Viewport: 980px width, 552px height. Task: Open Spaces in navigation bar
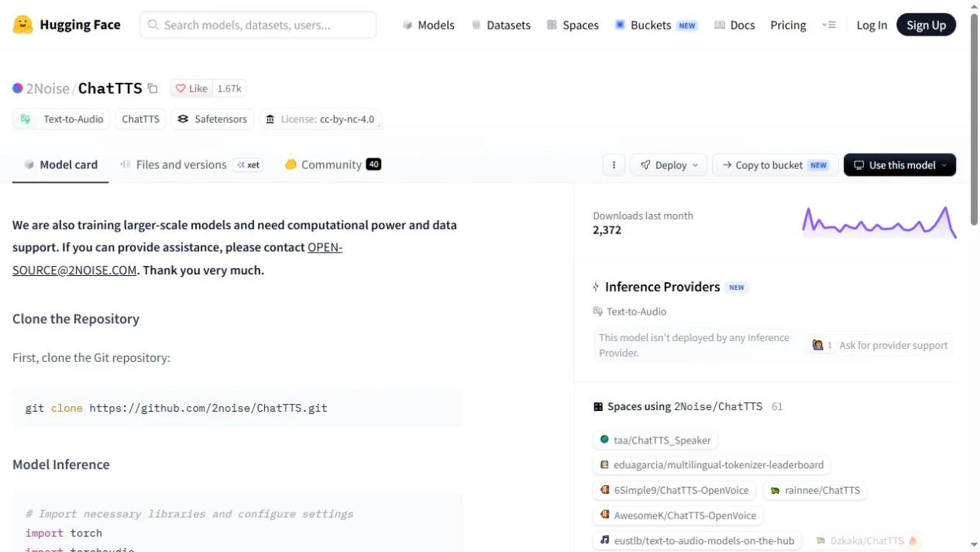[x=573, y=25]
